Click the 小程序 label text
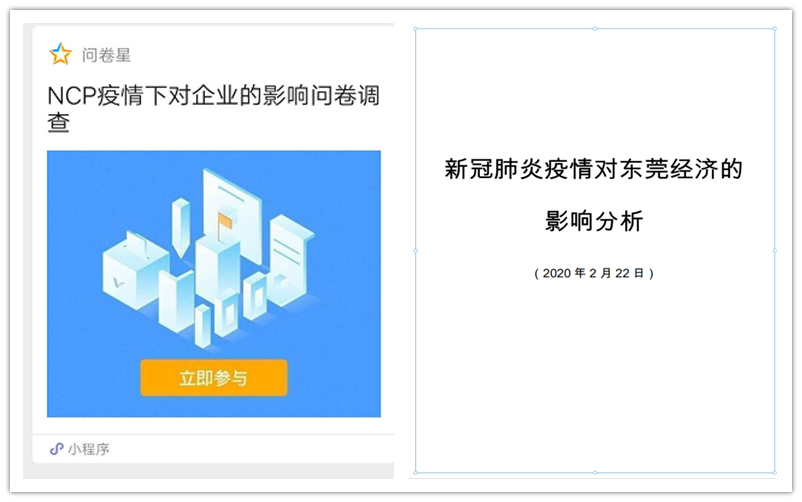The height and width of the screenshot is (502, 802). point(88,449)
